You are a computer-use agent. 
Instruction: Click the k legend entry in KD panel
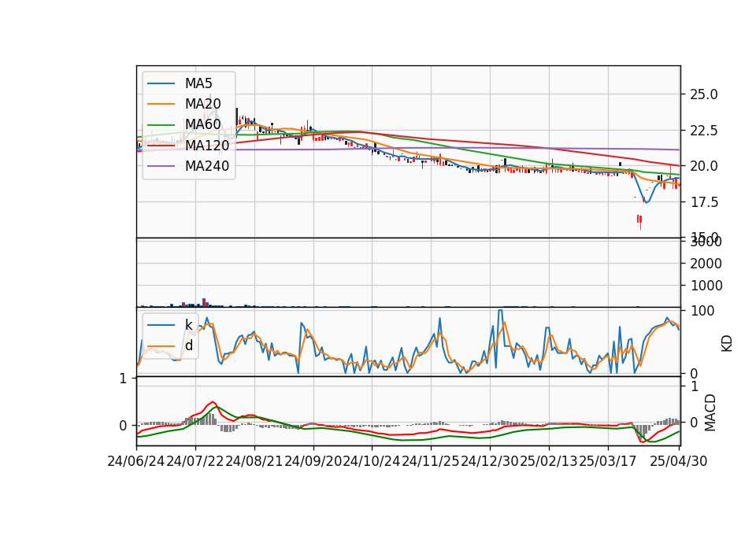pos(188,325)
